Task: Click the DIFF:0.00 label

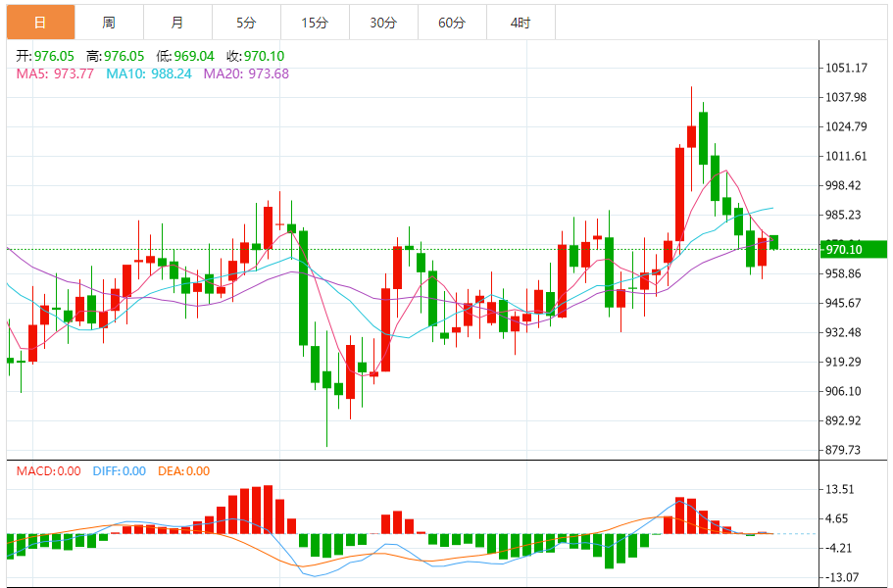Action: pyautogui.click(x=119, y=470)
